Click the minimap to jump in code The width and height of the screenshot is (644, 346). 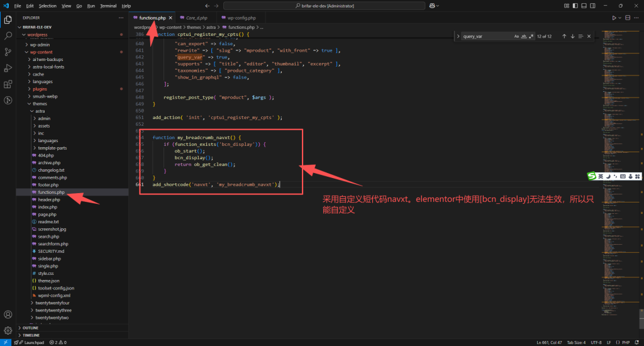pos(613,126)
